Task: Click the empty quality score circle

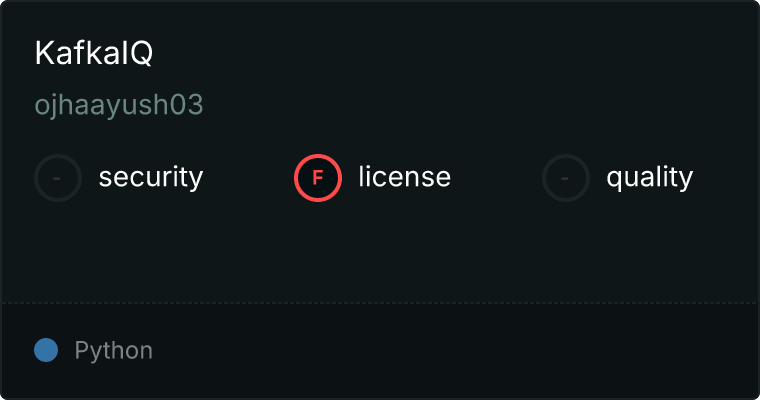Action: coord(566,178)
